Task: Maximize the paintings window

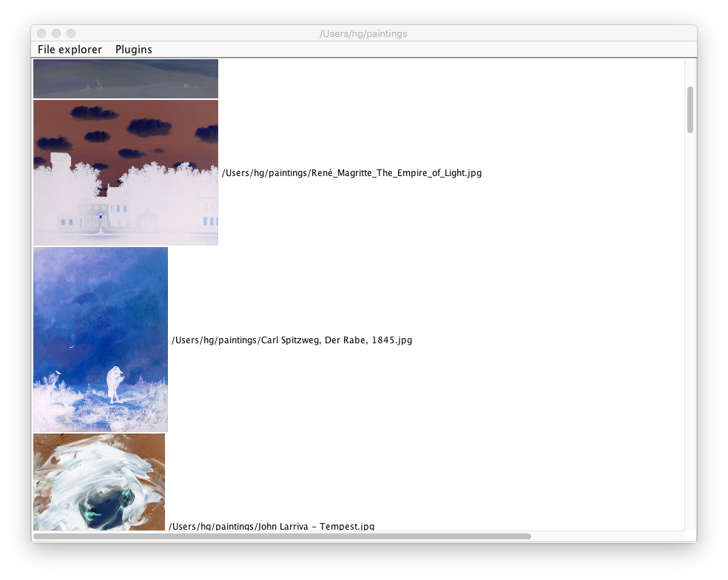Action: click(x=71, y=33)
